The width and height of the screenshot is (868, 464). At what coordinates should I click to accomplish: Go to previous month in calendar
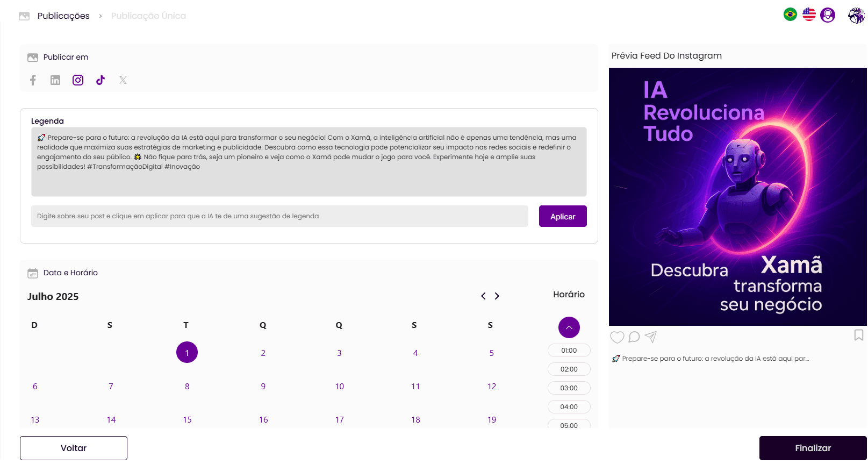pos(483,296)
